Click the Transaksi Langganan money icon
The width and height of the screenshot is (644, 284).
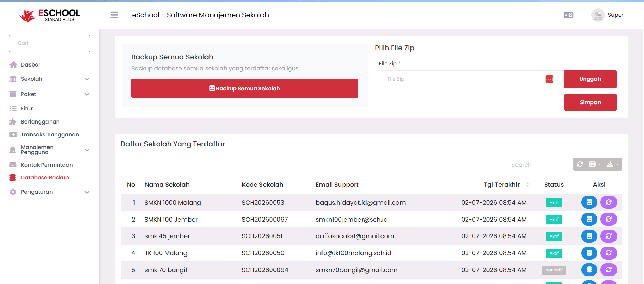click(13, 135)
